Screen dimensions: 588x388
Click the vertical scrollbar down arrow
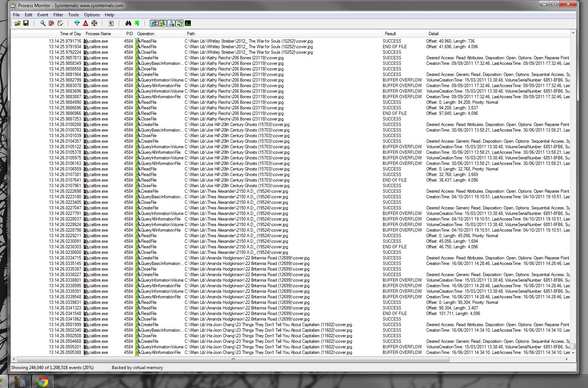[573, 353]
